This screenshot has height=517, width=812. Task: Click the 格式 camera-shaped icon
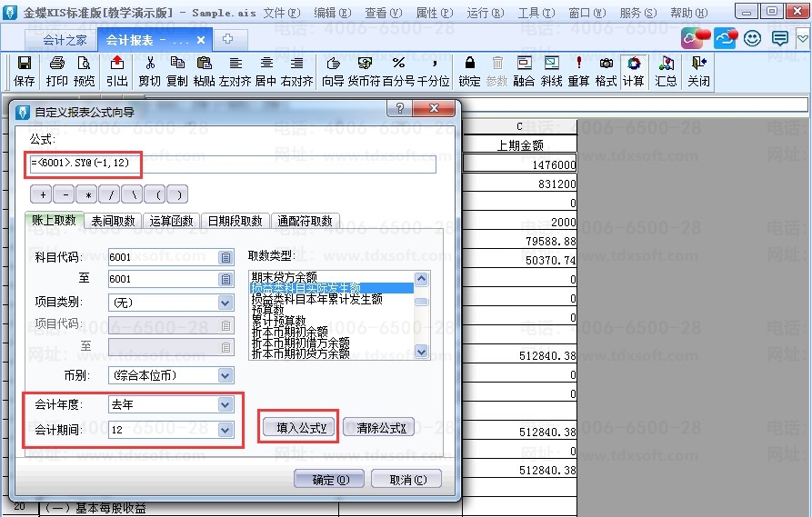pyautogui.click(x=606, y=64)
